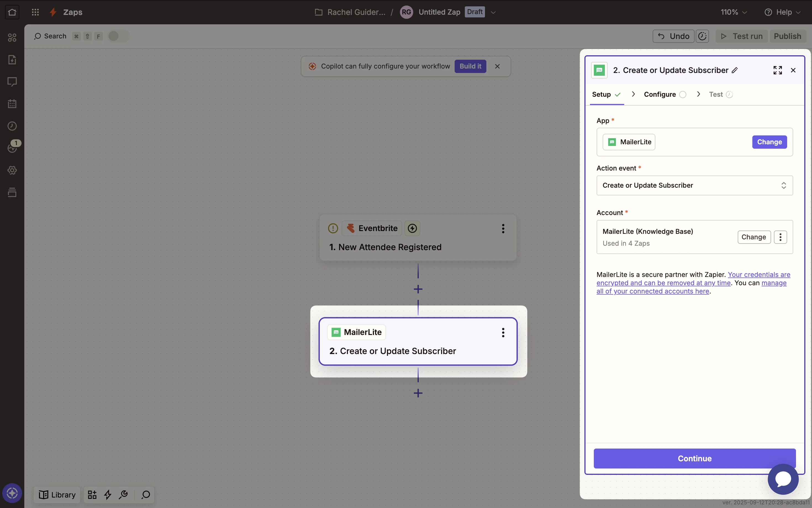Image resolution: width=812 pixels, height=508 pixels.
Task: Open the sidebar zap file icon
Action: (12, 59)
